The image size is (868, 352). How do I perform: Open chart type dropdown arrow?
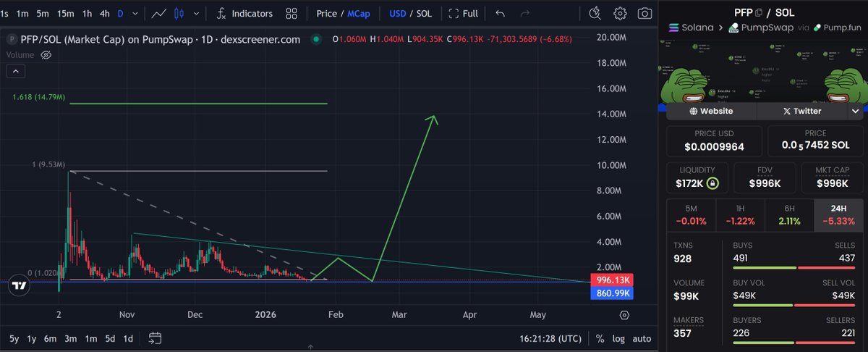pos(195,13)
